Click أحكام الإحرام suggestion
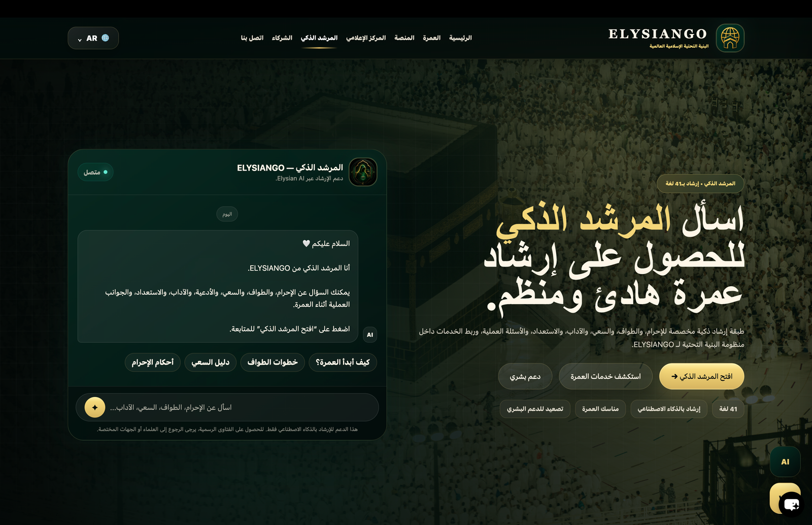 coord(153,363)
